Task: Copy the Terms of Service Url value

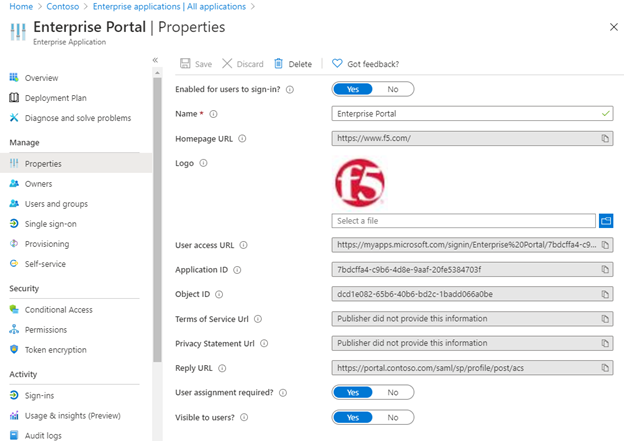Action: [x=605, y=318]
